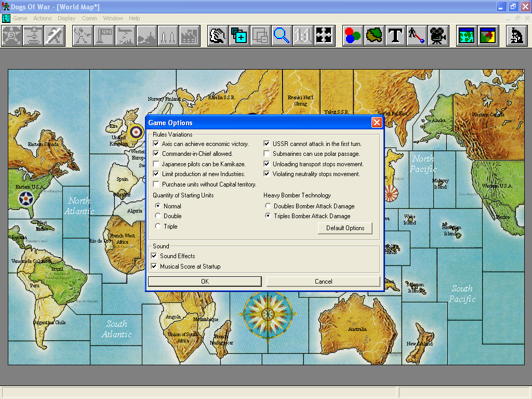The width and height of the screenshot is (532, 399).
Task: Cancel the Game Options dialog
Action: [323, 282]
